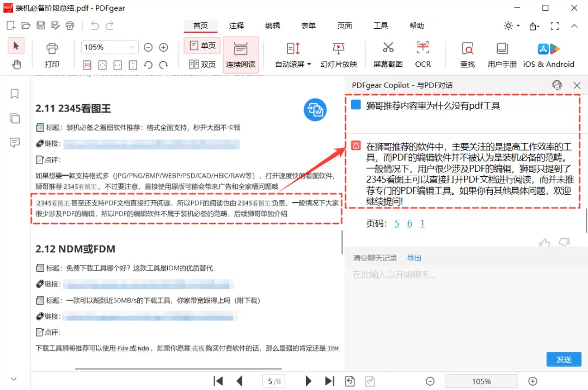Switch to 表单 form tab

click(x=308, y=26)
